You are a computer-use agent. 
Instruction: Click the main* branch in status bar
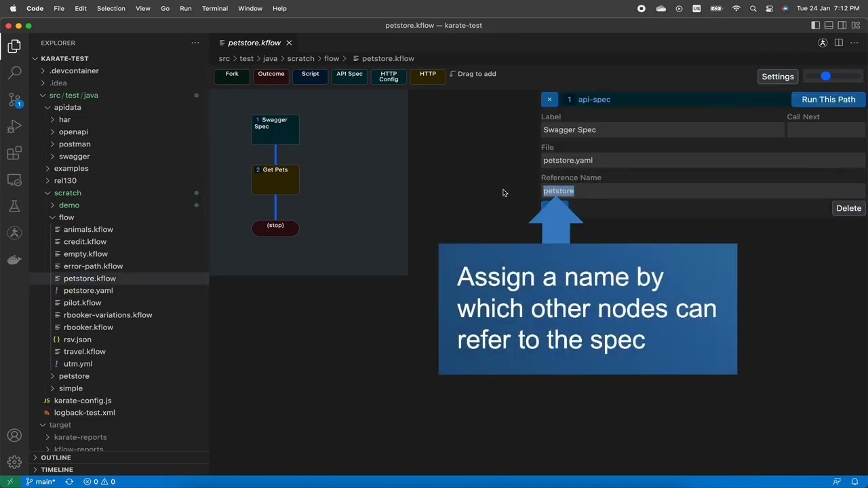click(41, 482)
